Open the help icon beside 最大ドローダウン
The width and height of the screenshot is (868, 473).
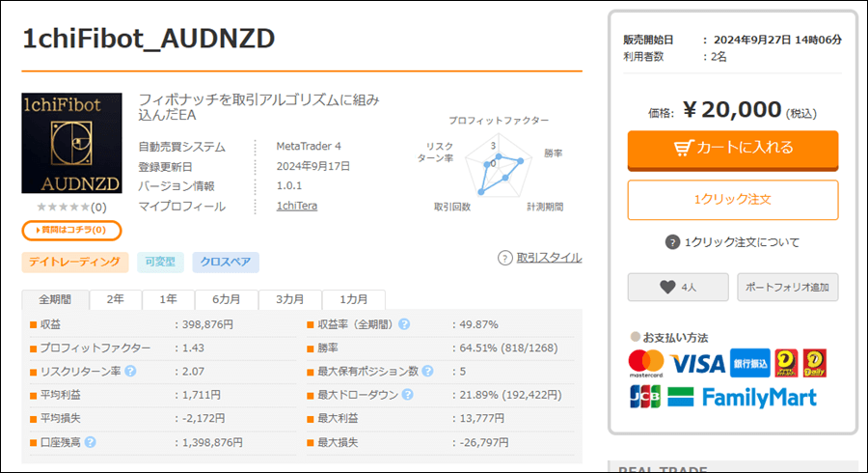click(407, 395)
